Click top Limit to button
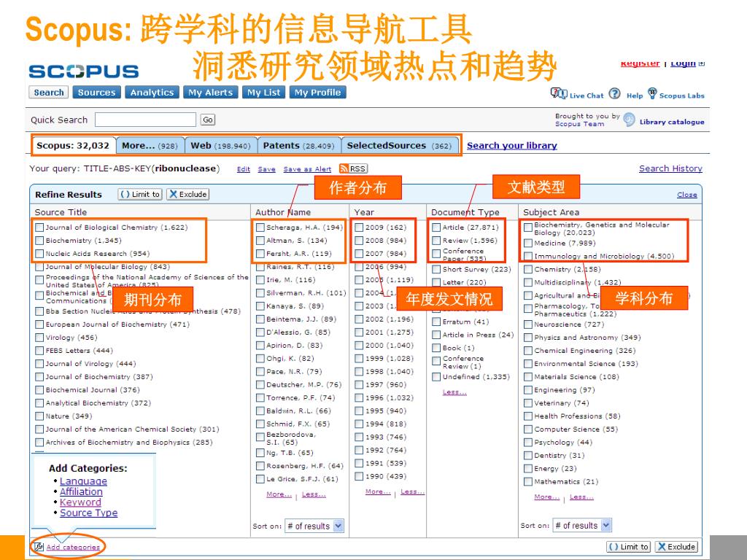 (141, 194)
